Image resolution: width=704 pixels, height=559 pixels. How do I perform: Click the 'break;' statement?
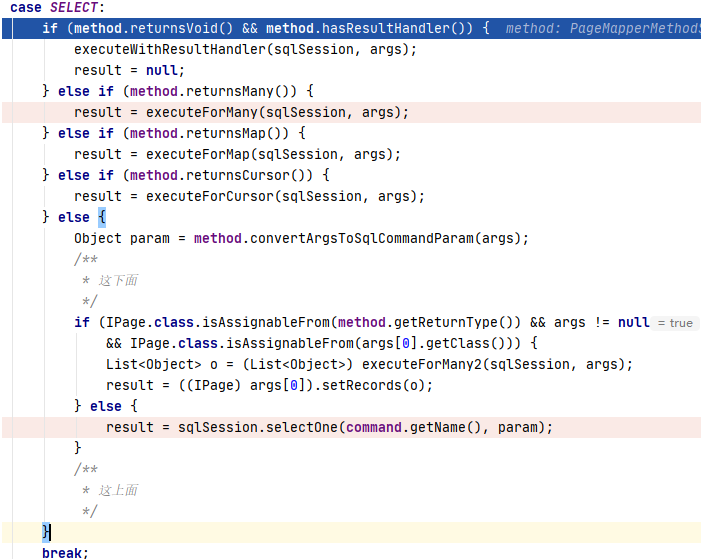(x=65, y=553)
